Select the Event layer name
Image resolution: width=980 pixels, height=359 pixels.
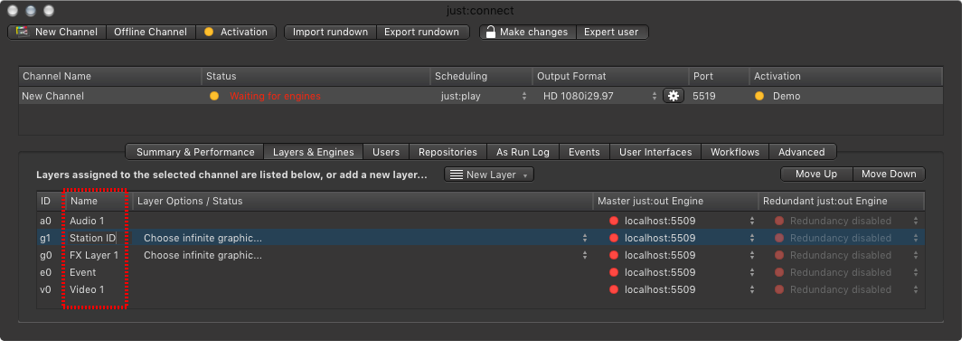[82, 272]
